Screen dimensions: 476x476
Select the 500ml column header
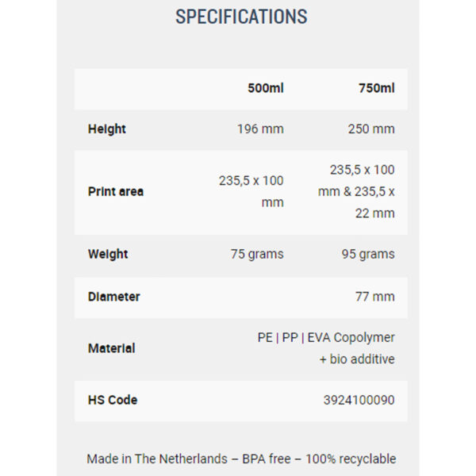coord(266,88)
